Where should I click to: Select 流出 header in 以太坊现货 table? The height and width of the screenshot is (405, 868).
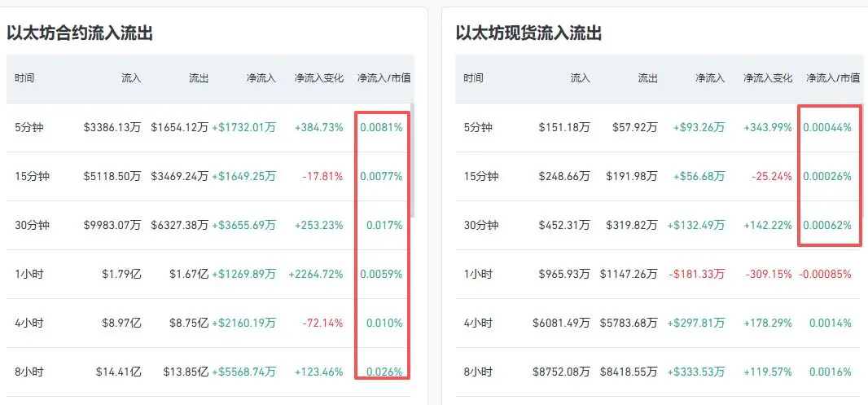(x=647, y=78)
